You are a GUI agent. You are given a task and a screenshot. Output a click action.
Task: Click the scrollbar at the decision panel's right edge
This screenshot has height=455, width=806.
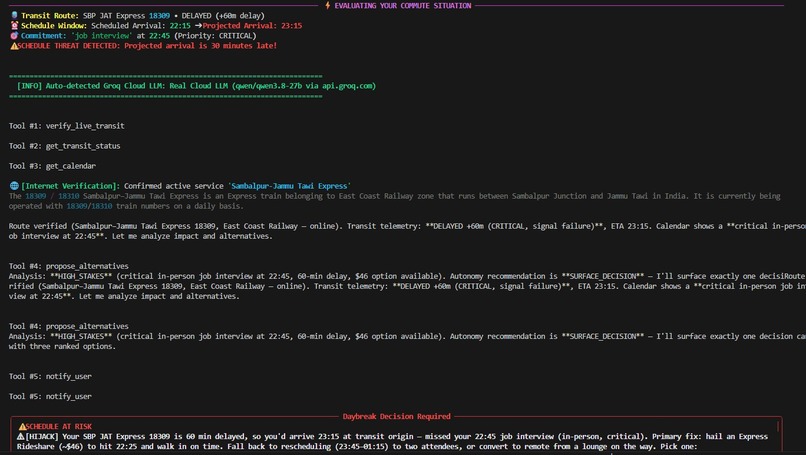coord(778,427)
